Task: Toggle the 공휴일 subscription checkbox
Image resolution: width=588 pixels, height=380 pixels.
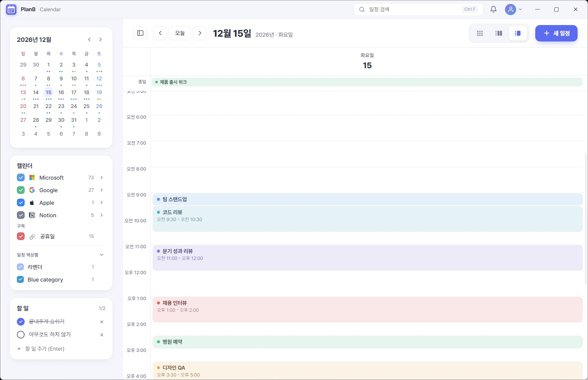Action: coord(21,236)
